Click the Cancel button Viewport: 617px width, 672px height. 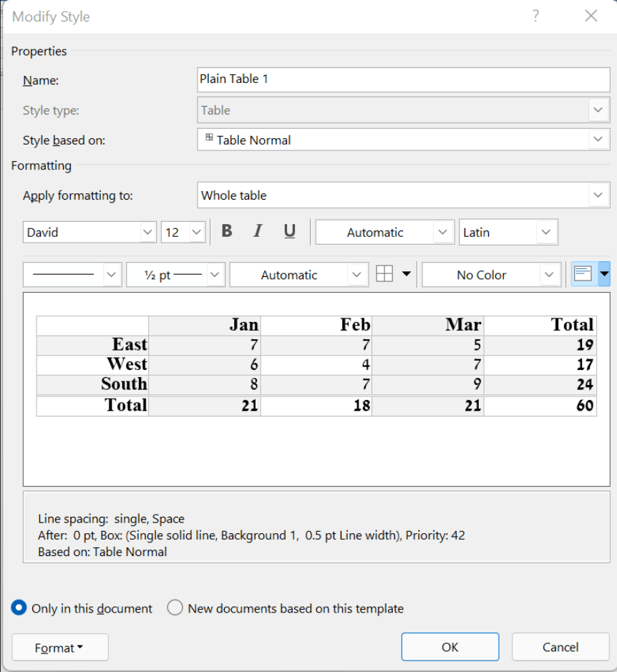(560, 647)
